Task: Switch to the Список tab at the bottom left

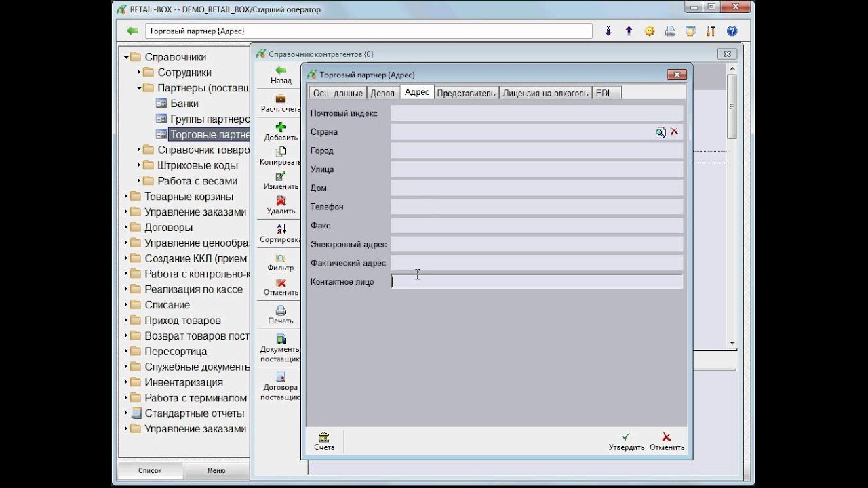Action: pos(150,470)
